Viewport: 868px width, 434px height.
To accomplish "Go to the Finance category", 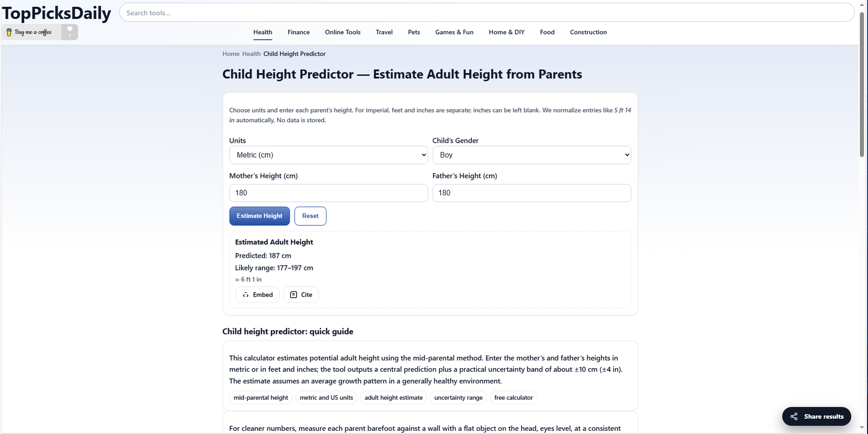I will [298, 32].
